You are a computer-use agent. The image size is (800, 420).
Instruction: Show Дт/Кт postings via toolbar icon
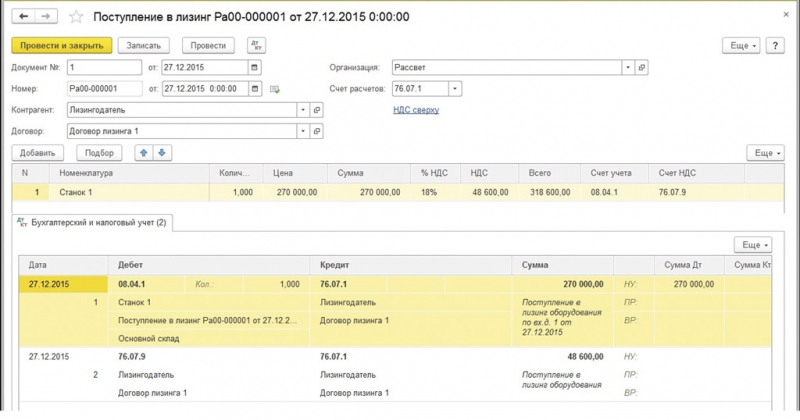pyautogui.click(x=255, y=45)
